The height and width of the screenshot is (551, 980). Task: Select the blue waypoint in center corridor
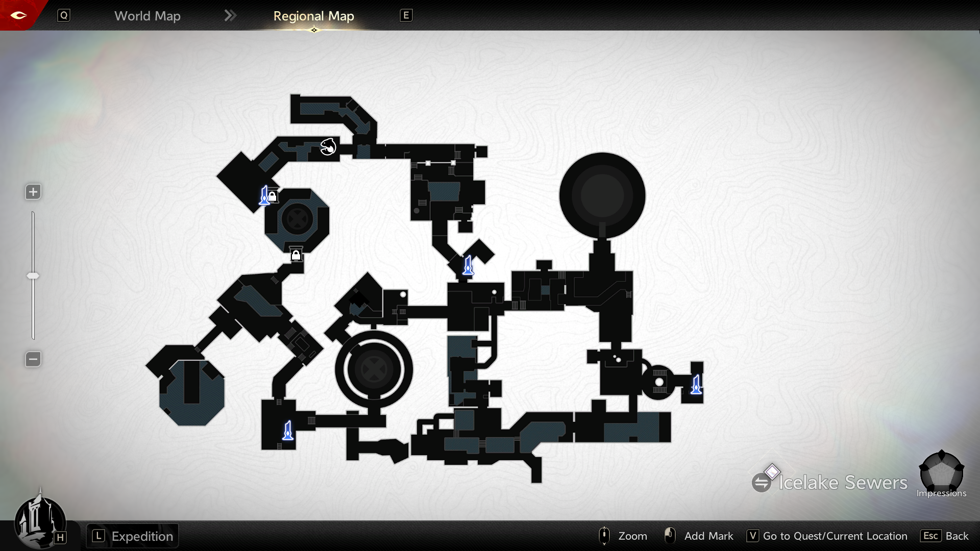[x=468, y=266]
